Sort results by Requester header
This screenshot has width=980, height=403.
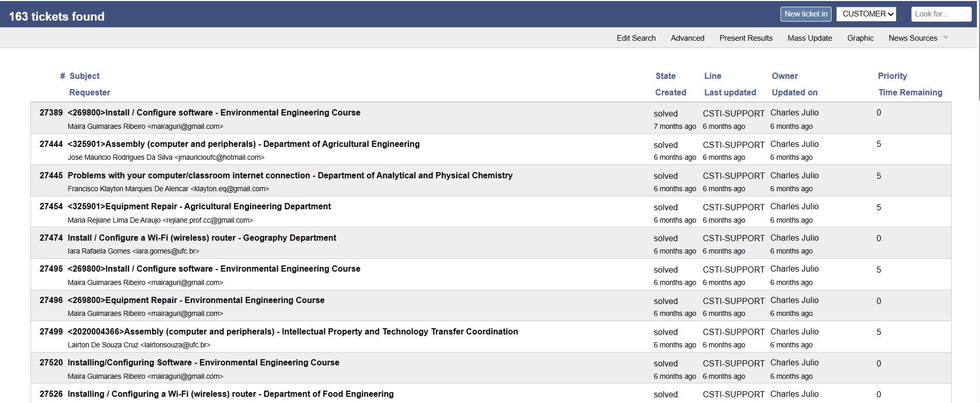(90, 92)
